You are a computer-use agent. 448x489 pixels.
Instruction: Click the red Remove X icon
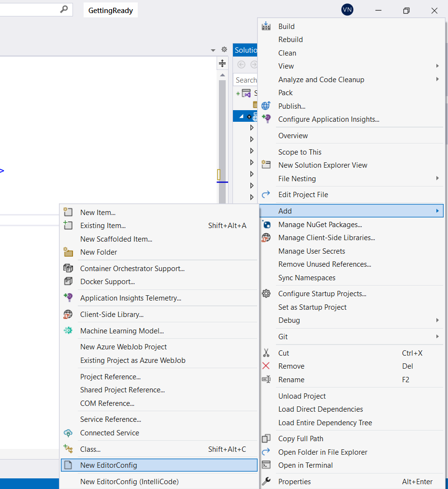pyautogui.click(x=266, y=366)
